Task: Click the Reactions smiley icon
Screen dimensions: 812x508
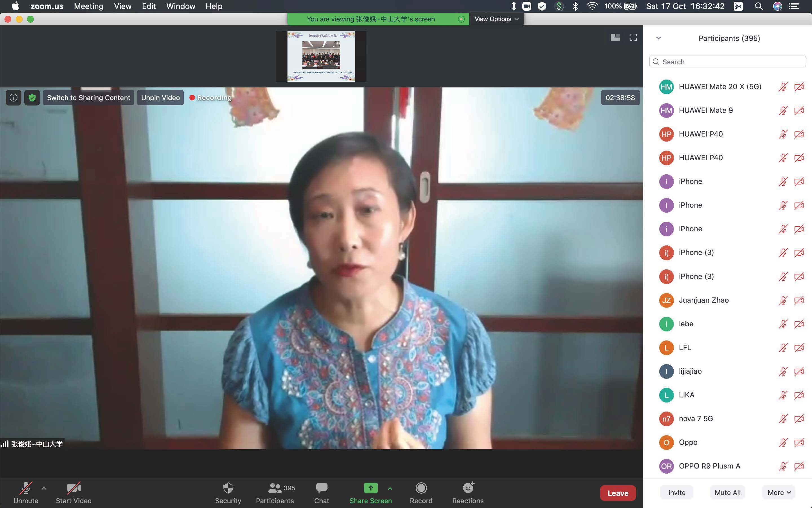Action: click(468, 488)
